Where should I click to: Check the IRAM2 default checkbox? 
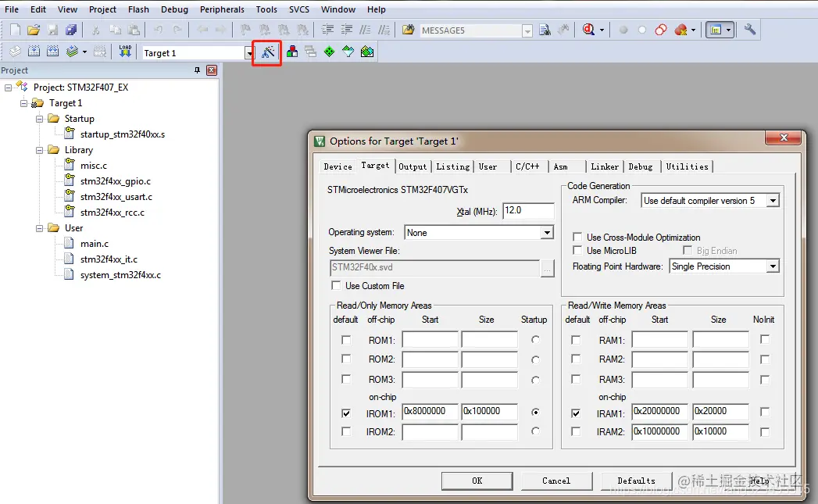pos(576,431)
